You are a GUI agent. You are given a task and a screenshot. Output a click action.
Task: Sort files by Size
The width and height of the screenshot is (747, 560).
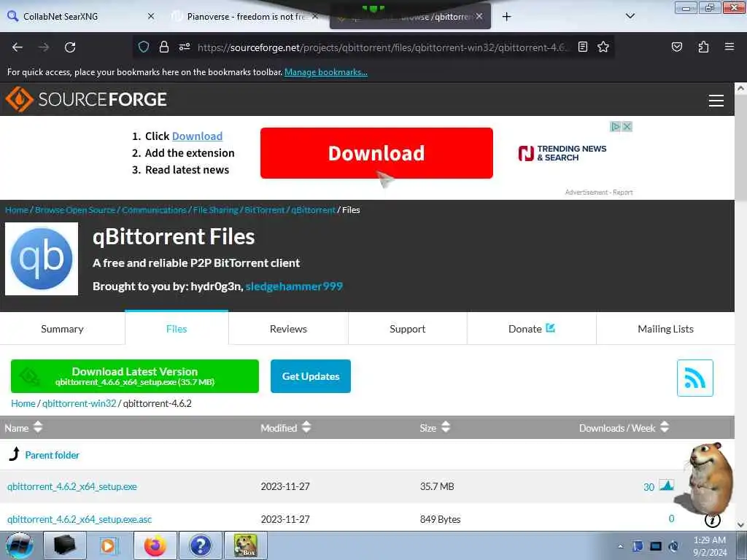(435, 427)
